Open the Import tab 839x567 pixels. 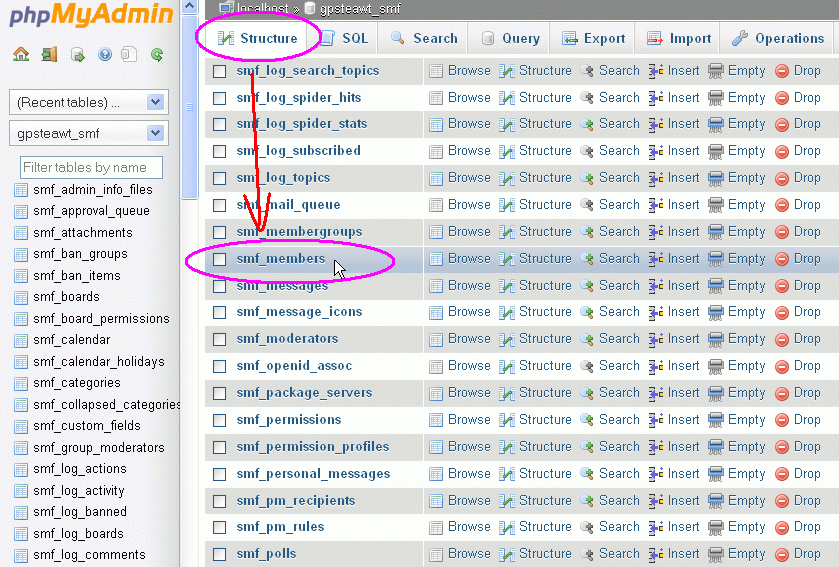[678, 39]
